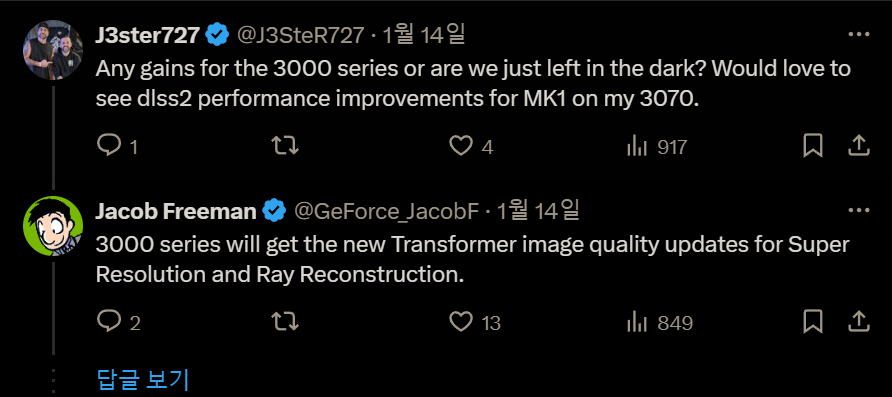This screenshot has height=397, width=892.
Task: Open more options on J3ster727's tweet
Action: click(x=858, y=35)
